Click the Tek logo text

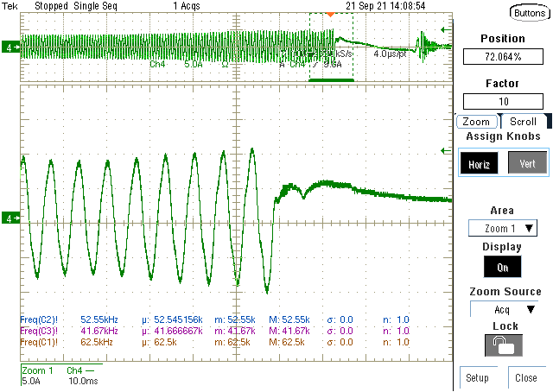(x=10, y=6)
